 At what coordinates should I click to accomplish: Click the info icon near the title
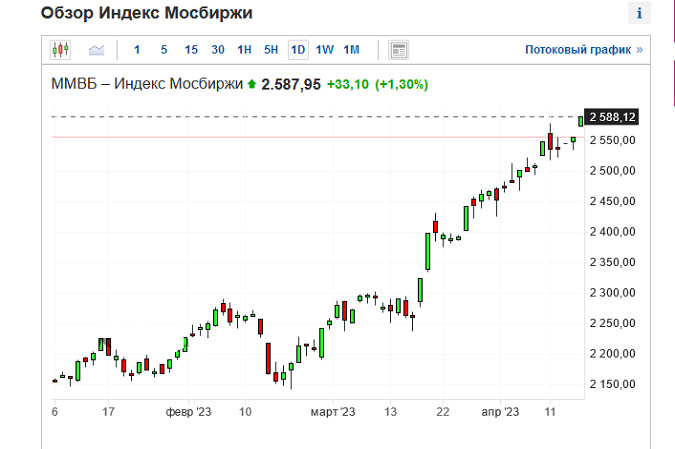(639, 13)
